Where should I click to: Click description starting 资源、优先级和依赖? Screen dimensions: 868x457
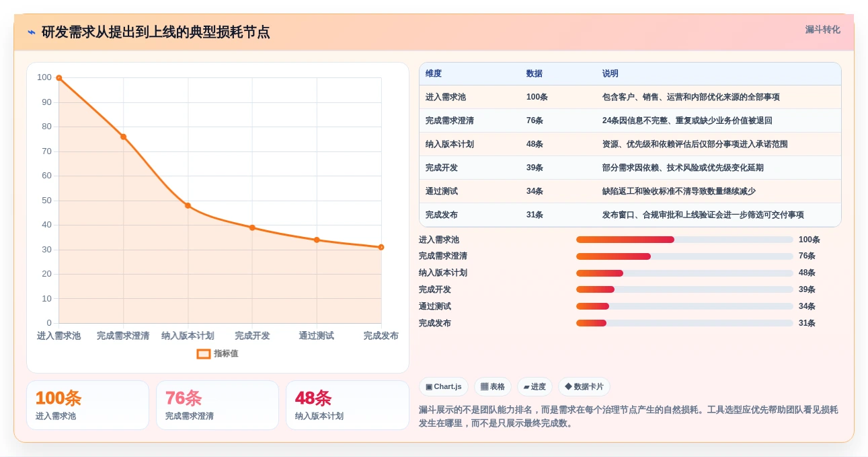pyautogui.click(x=695, y=144)
